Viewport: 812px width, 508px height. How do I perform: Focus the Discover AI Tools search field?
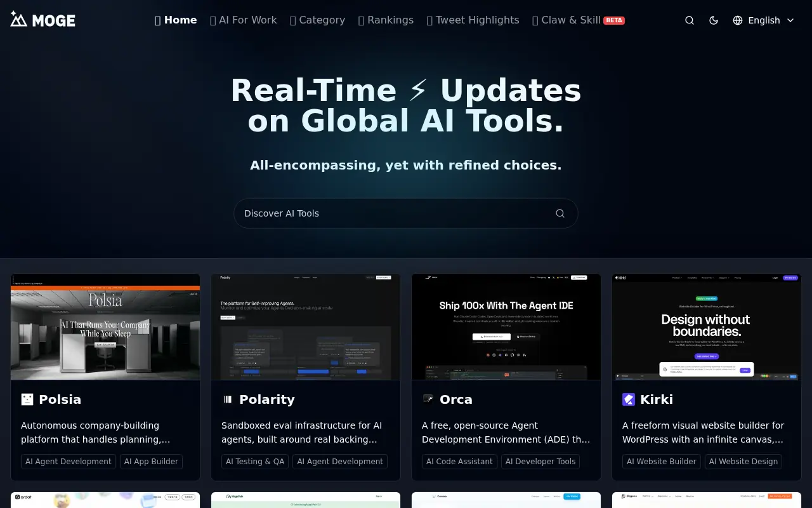[x=406, y=213]
